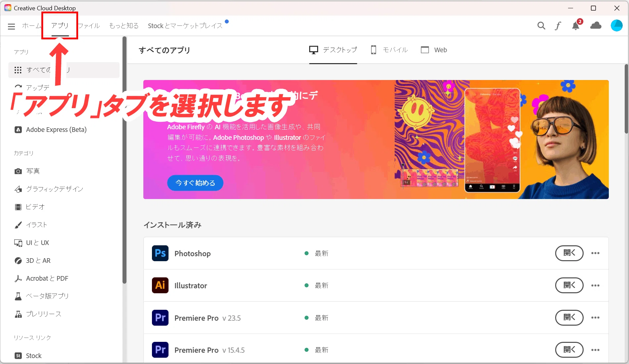
Task: Select イラスト category label
Action: click(37, 225)
